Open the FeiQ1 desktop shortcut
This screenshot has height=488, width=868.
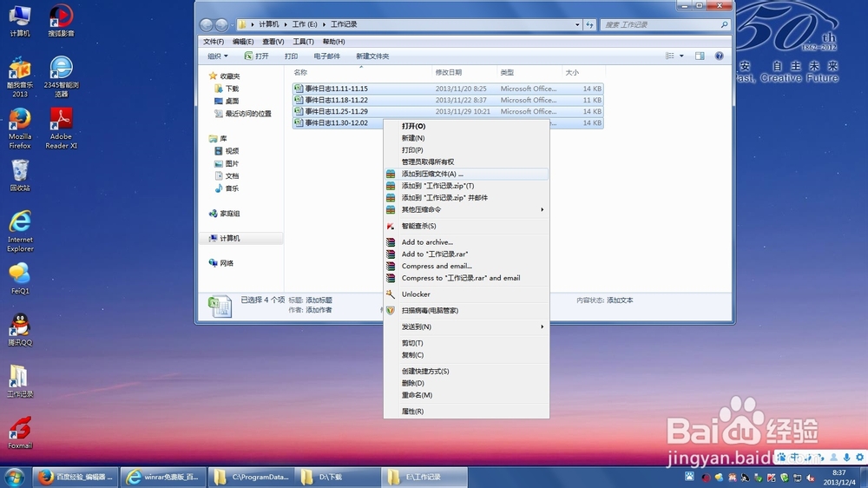click(20, 279)
